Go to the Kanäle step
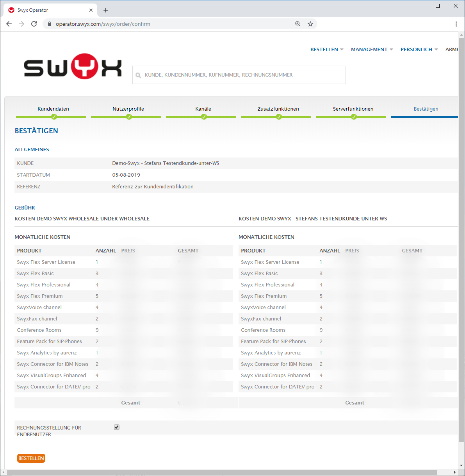 [x=203, y=109]
